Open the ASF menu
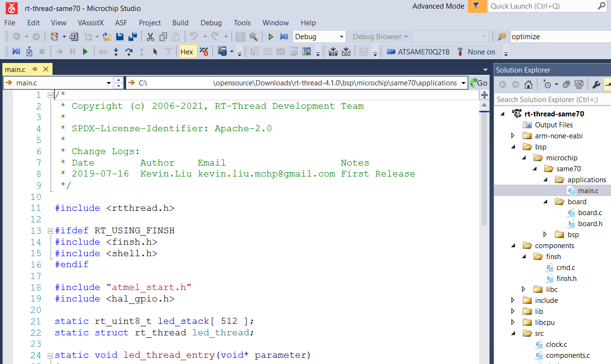 point(121,22)
